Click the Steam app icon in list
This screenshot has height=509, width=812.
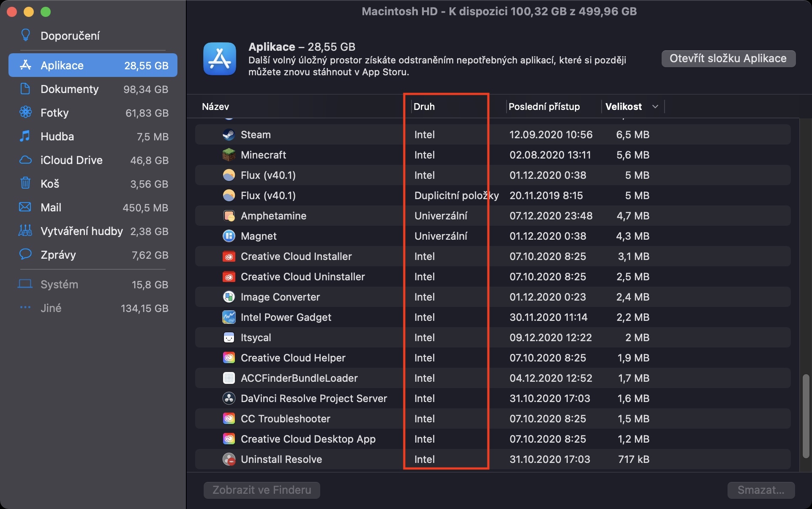(229, 134)
